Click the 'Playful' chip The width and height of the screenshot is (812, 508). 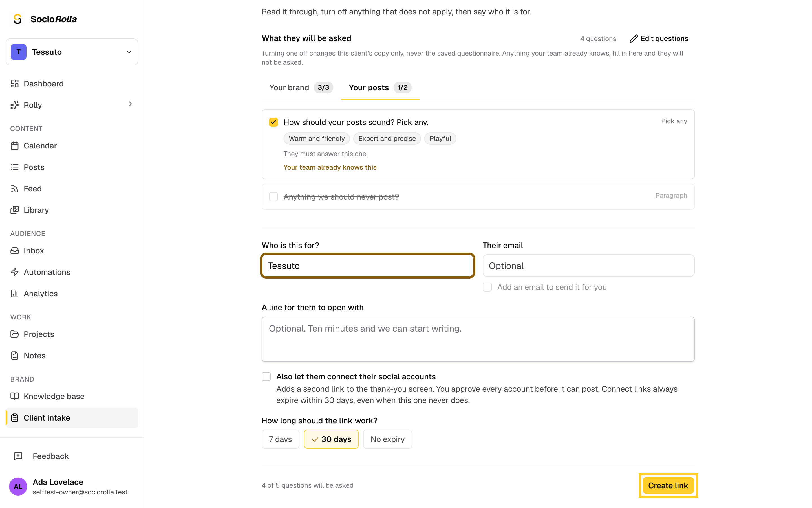tap(440, 138)
